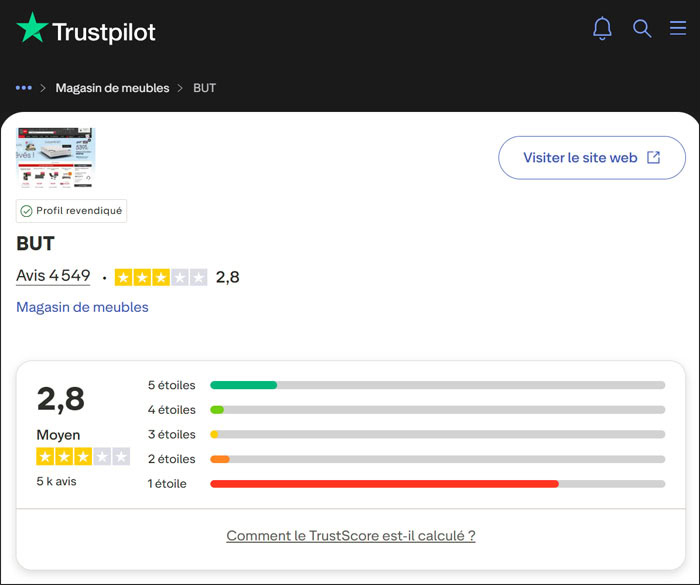Click the Trustpilot star logo
Image resolution: width=700 pixels, height=585 pixels.
pos(32,29)
